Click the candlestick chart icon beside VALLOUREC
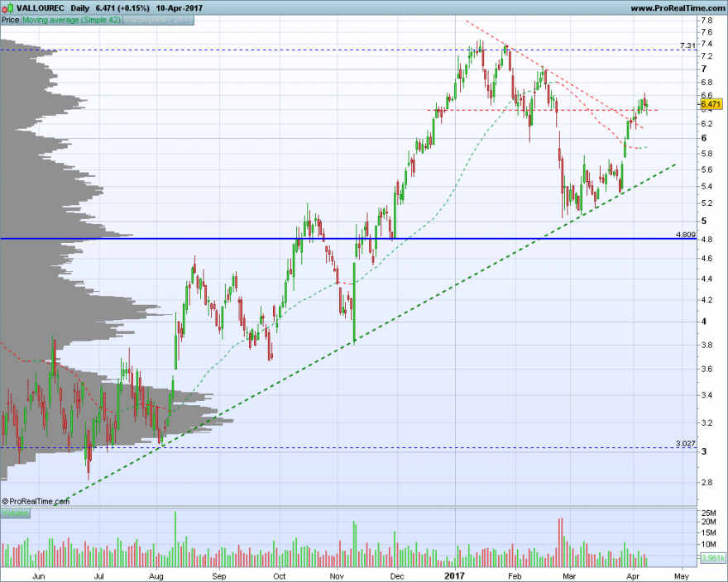 tap(7, 7)
